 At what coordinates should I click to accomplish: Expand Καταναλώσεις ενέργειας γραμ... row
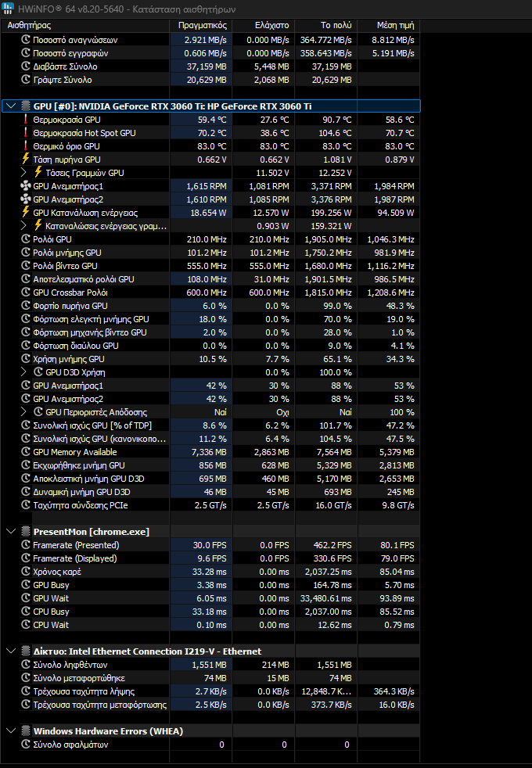click(23, 225)
